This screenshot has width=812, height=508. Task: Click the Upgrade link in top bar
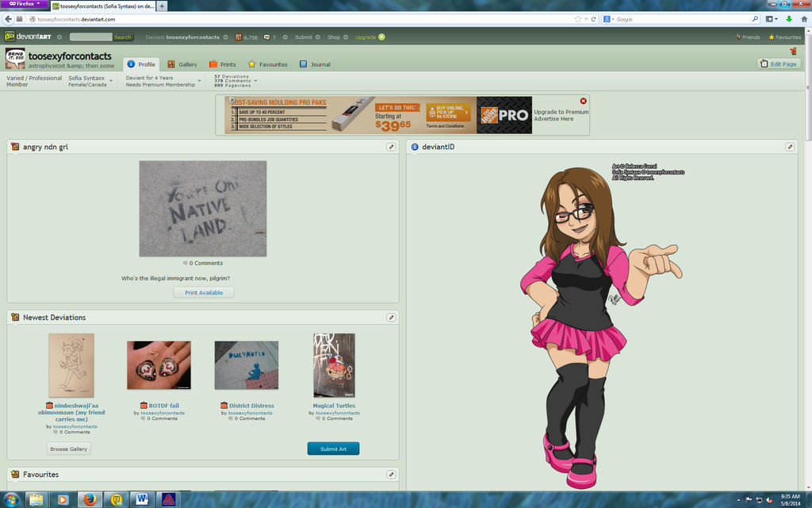pyautogui.click(x=365, y=37)
